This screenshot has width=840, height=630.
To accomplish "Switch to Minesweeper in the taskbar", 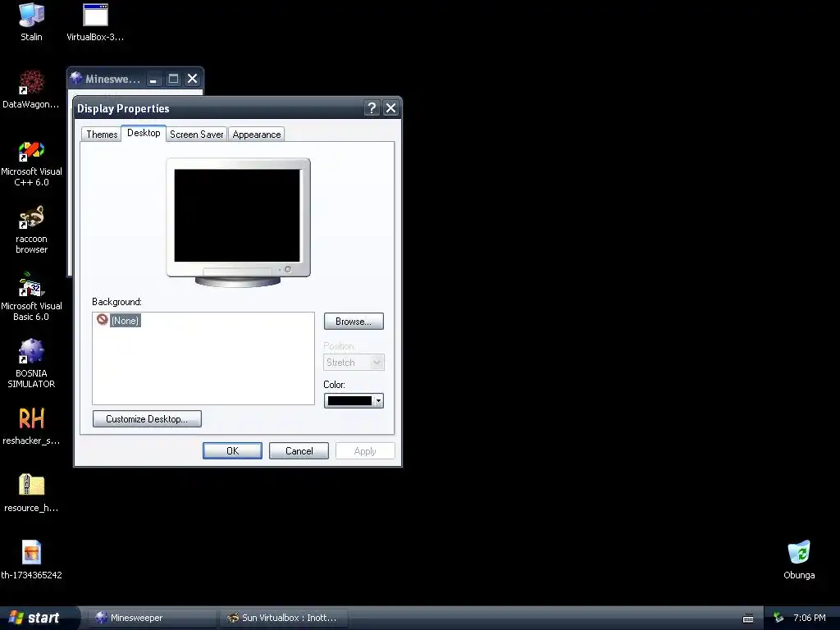I will [152, 618].
